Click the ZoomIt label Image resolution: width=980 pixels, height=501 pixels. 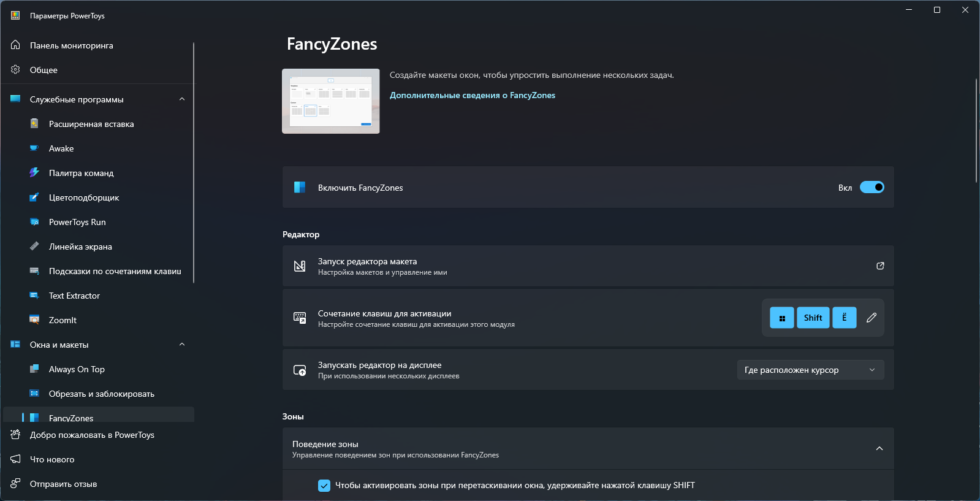[x=63, y=320]
